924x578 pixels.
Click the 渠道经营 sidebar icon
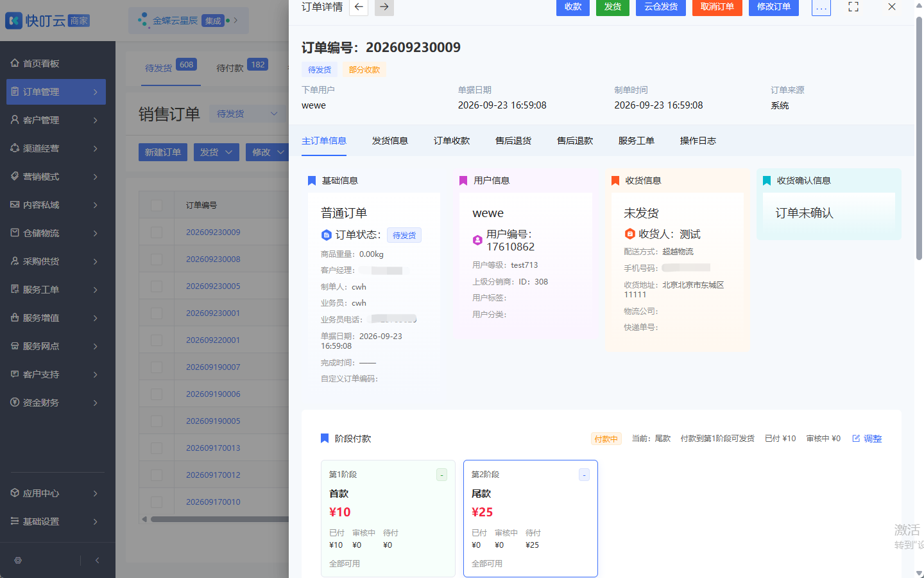click(x=15, y=148)
